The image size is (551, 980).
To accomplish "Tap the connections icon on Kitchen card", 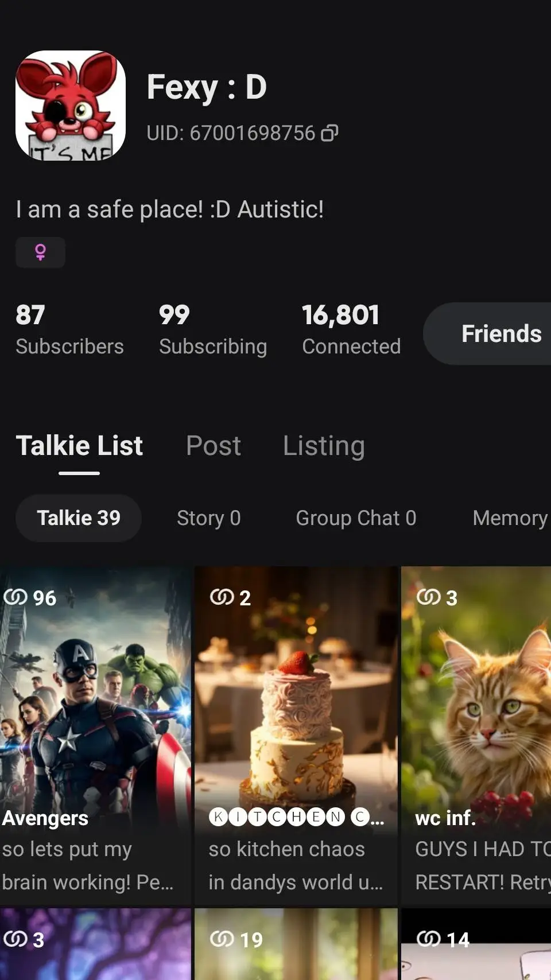I will pyautogui.click(x=222, y=597).
